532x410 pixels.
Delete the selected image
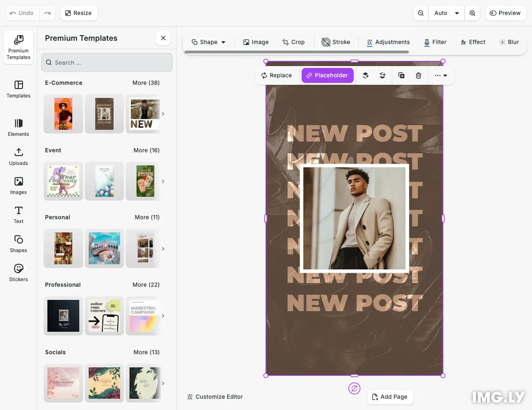click(418, 75)
